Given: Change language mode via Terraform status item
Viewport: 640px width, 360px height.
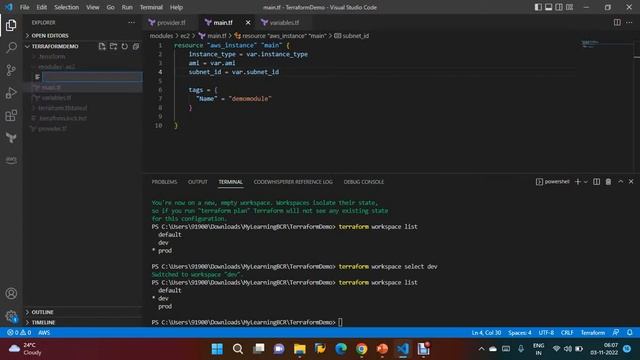Looking at the screenshot, I should pos(593,333).
